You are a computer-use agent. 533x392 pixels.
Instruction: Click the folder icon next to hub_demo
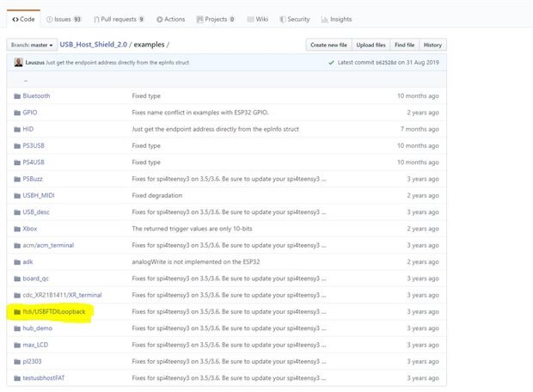coord(16,328)
